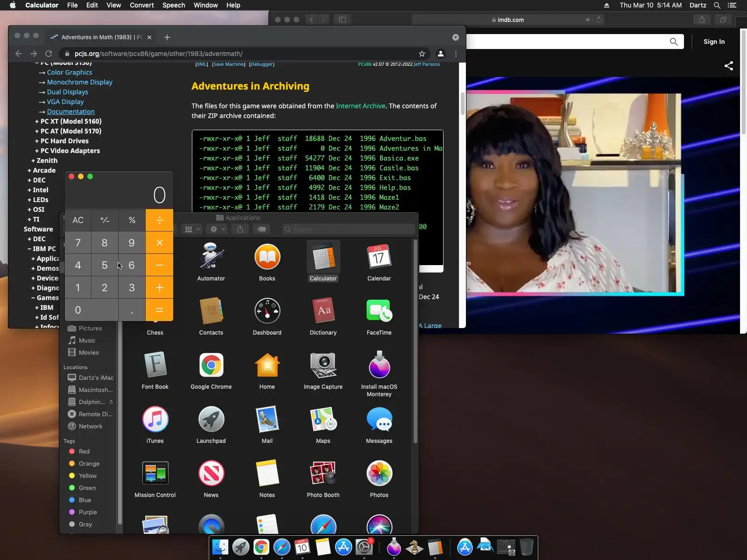Click Sign In on the IMDb page
The width and height of the screenshot is (747, 560).
(714, 42)
